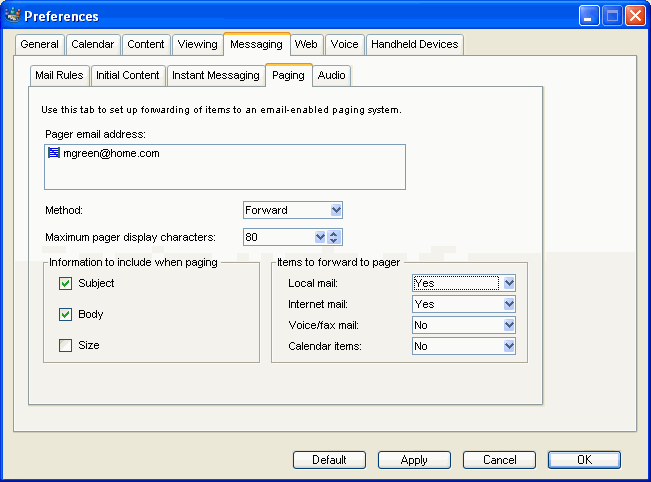
Task: Click the email icon beside mgreen@home.com
Action: (54, 154)
